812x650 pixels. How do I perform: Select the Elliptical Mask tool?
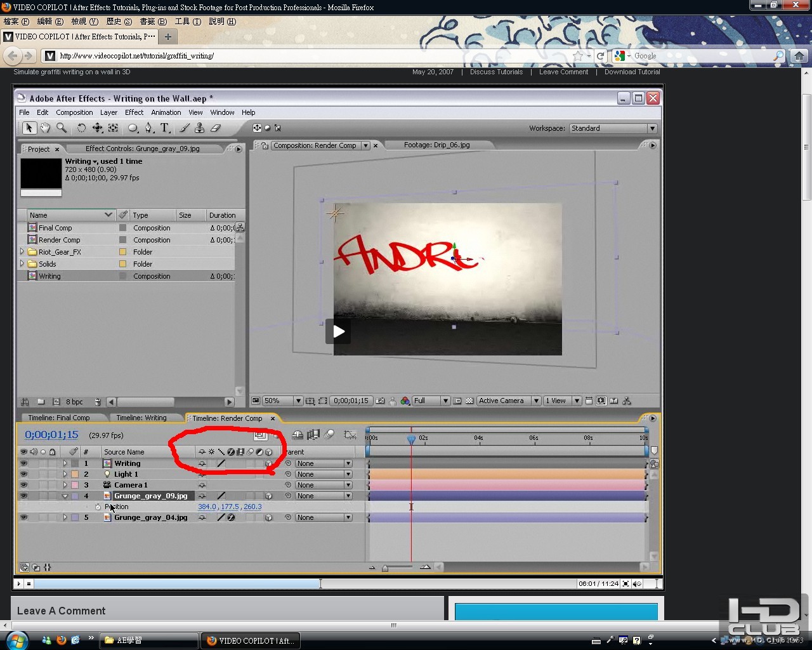[x=133, y=128]
